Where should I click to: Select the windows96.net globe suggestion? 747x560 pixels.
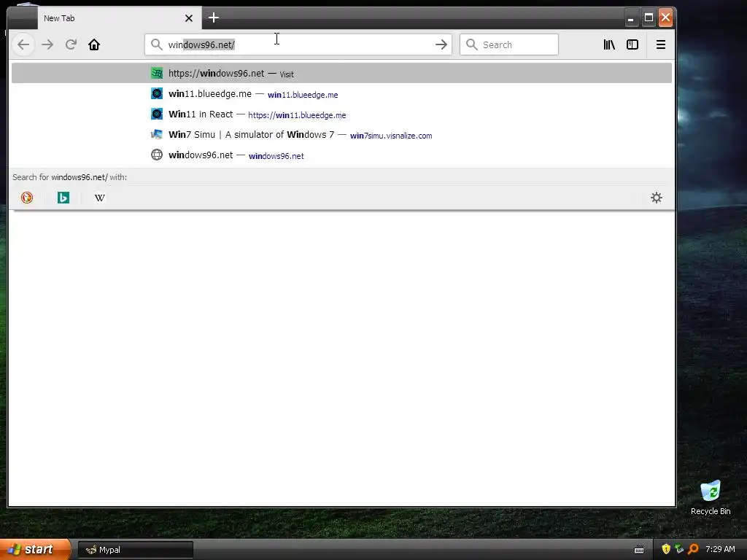coord(341,155)
